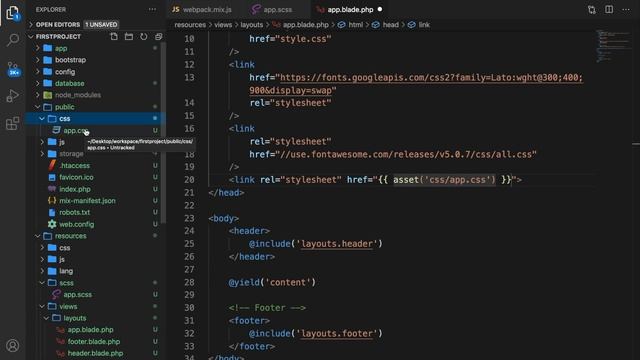The width and height of the screenshot is (640, 360).
Task: Click the unsaved dot on app.blade.php tab
Action: (380, 9)
